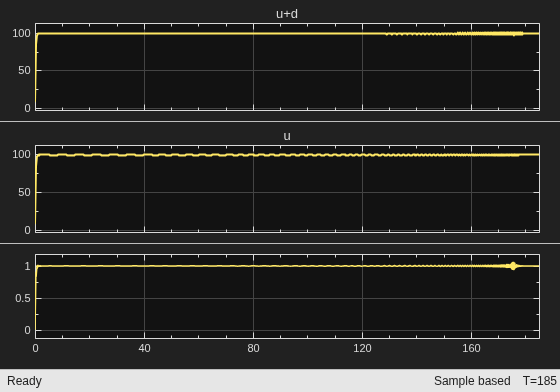Click the u plot title
This screenshot has height=392, width=560.
click(x=287, y=136)
